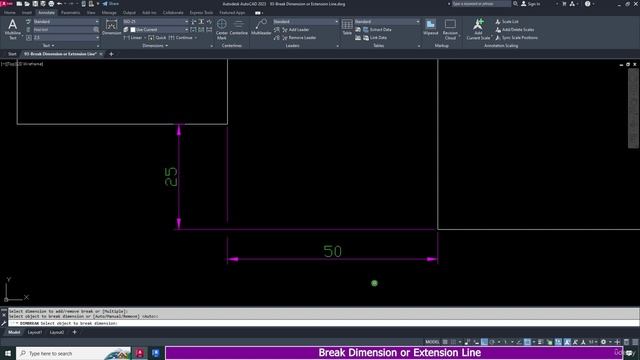Click the Revision Cloud tool

point(450,29)
